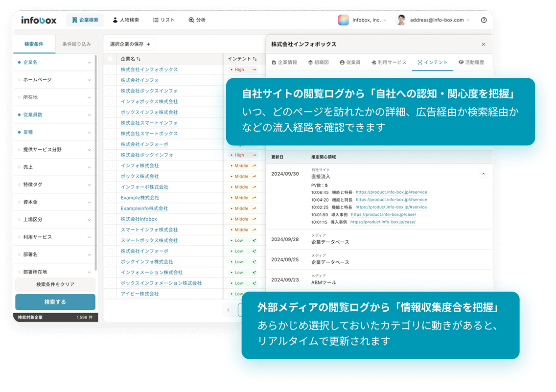Sort by 企業名 column sort icon

click(139, 59)
